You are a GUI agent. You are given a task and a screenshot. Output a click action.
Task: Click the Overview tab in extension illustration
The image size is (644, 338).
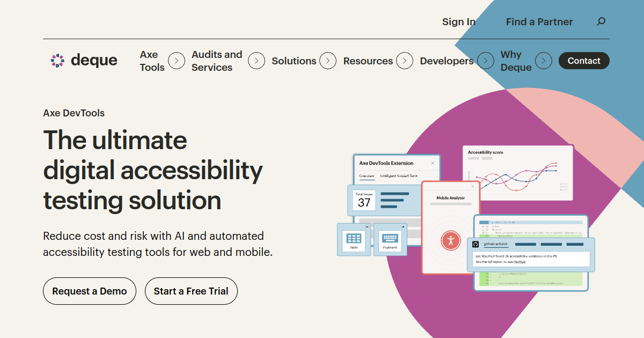point(367,176)
